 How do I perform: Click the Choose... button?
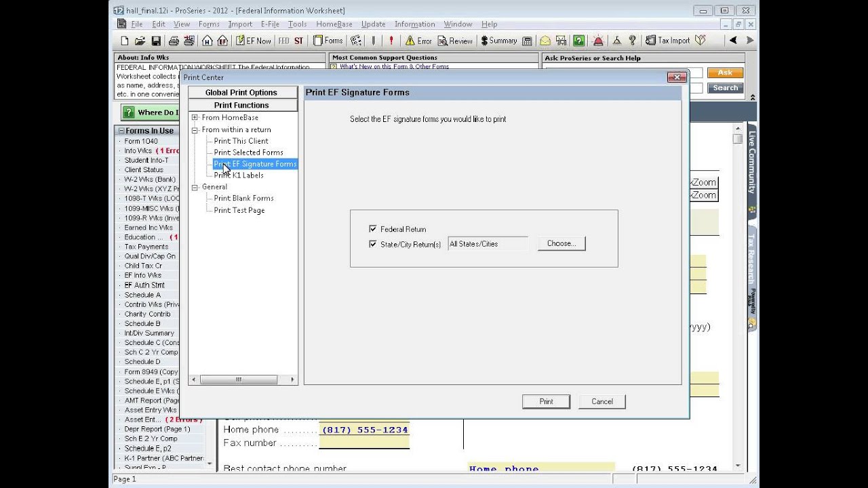pos(561,243)
